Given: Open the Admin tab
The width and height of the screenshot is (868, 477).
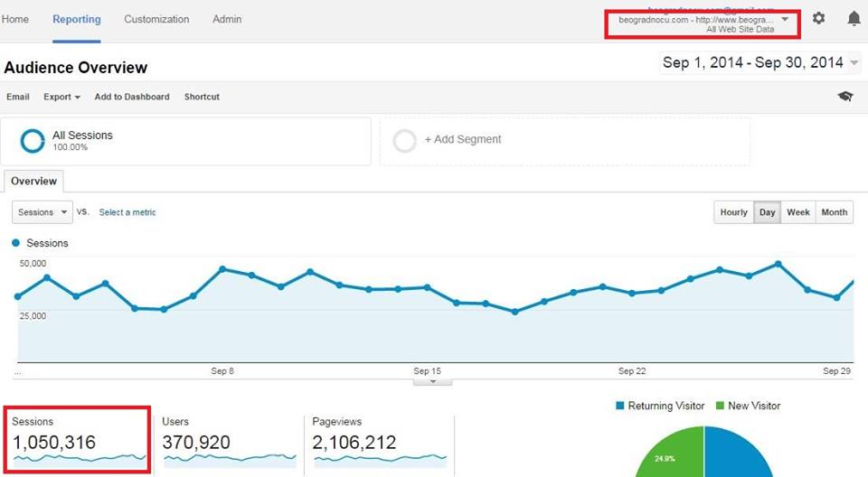Looking at the screenshot, I should (227, 19).
